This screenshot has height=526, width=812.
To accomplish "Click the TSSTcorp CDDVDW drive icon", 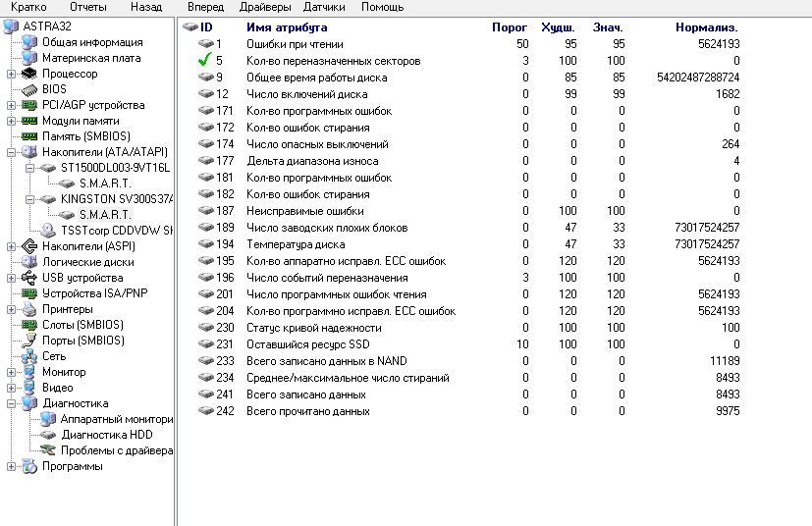I will 48,231.
